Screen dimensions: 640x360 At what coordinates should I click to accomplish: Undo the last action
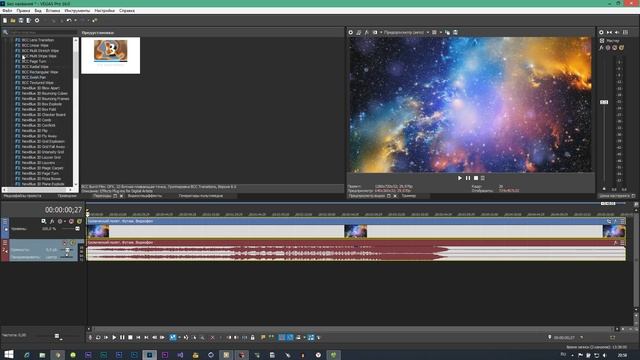69,20
